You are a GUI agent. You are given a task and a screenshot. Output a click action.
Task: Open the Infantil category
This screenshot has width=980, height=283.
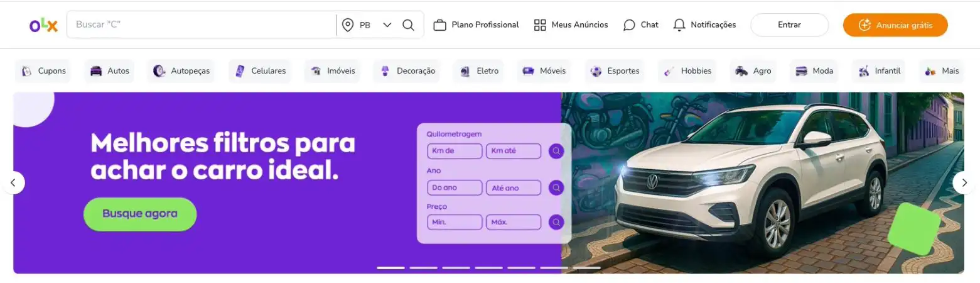(x=879, y=71)
